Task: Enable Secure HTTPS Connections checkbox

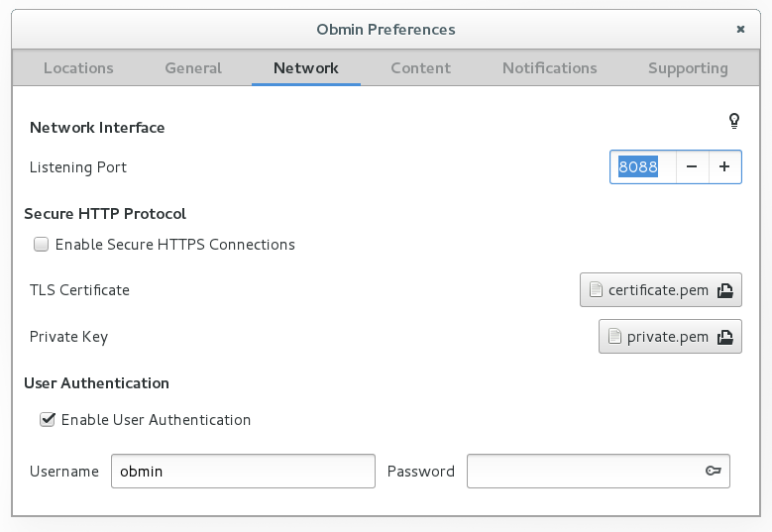Action: (x=41, y=244)
